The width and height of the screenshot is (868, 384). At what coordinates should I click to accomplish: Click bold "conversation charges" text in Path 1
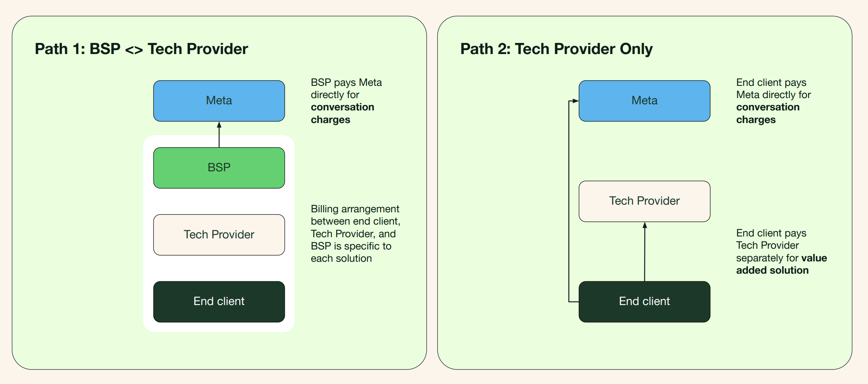[x=342, y=113]
